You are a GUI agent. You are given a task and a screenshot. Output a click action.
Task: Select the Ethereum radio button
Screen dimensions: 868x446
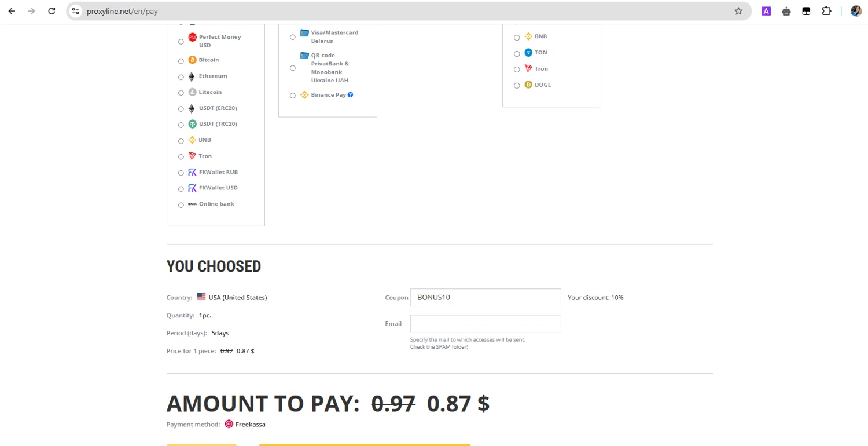coord(181,77)
